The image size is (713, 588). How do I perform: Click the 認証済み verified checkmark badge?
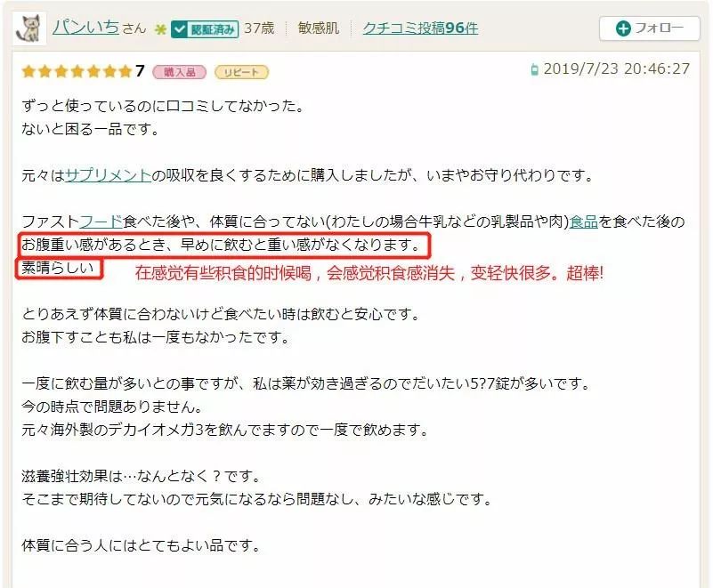(x=205, y=29)
